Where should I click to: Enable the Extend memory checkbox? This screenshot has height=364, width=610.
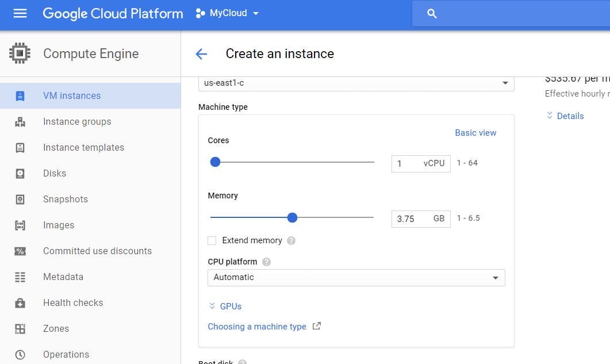coord(212,240)
